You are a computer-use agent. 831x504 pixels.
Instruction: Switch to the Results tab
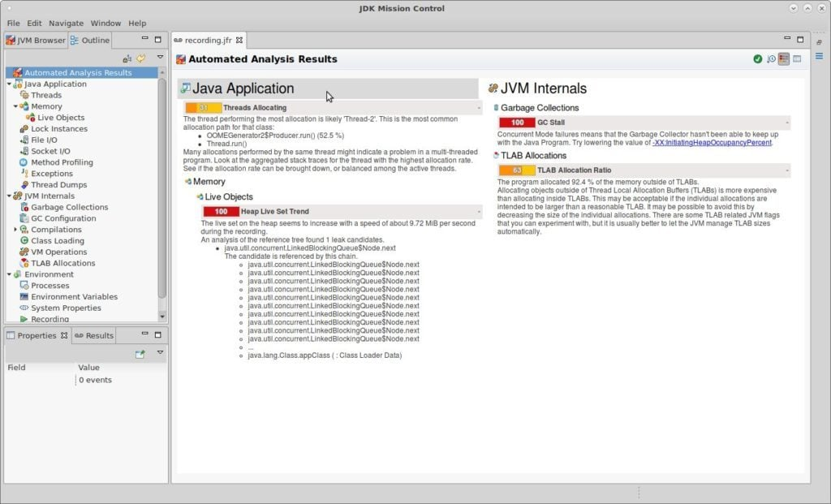pyautogui.click(x=94, y=335)
